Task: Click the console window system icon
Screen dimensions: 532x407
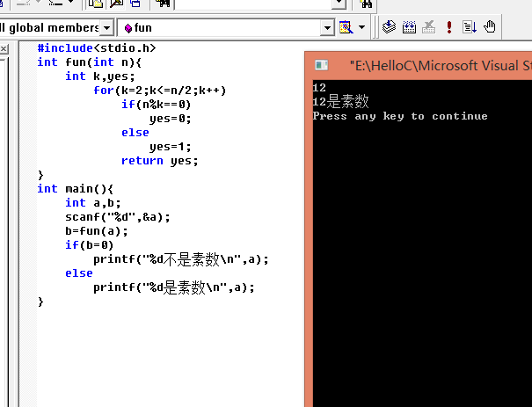Action: [321, 65]
